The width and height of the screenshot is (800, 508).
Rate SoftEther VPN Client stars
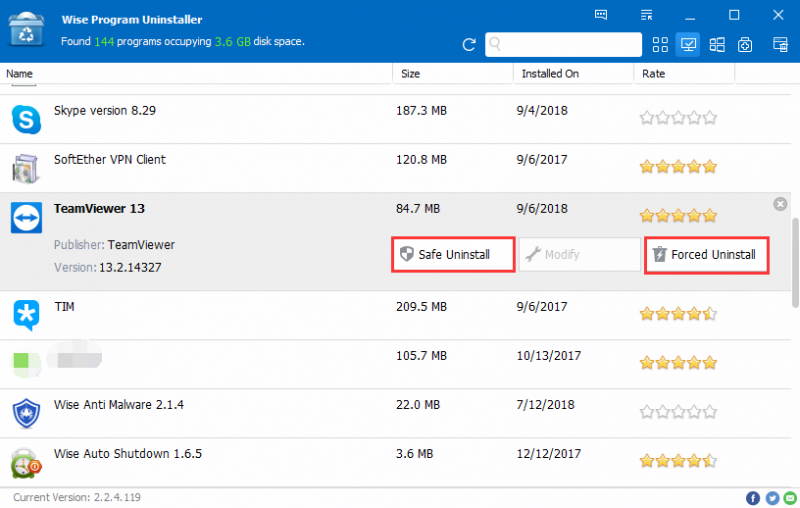coord(678,166)
